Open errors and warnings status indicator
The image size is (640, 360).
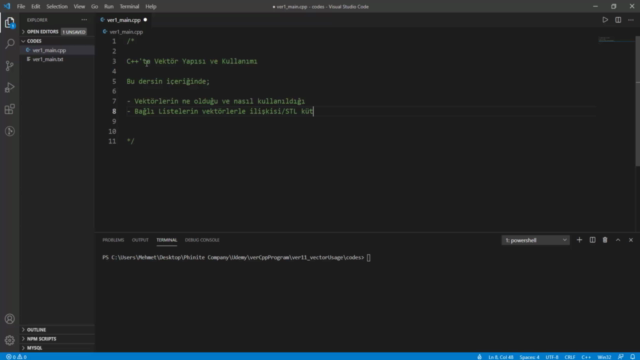[16, 357]
